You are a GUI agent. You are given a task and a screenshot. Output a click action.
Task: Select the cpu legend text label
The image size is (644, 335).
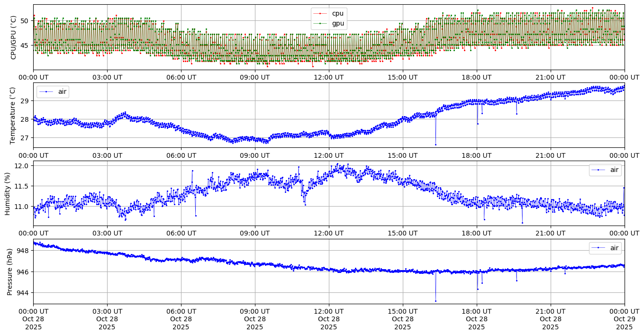pos(337,14)
